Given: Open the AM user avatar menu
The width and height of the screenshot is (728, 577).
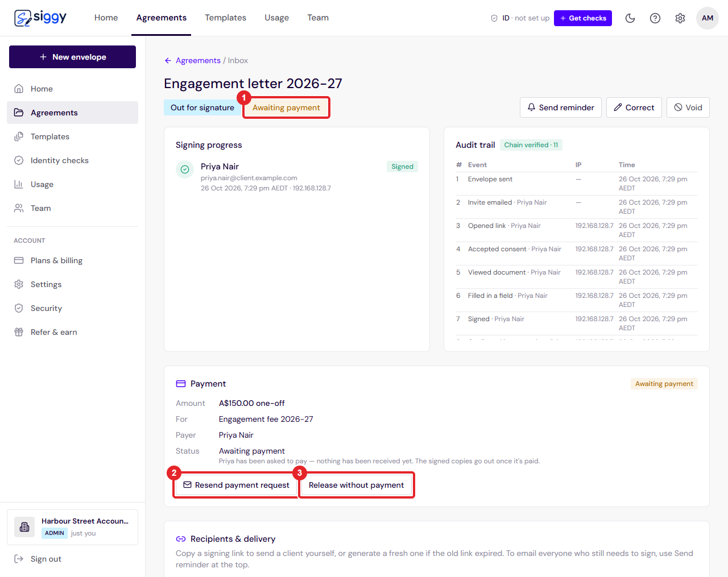Looking at the screenshot, I should point(708,18).
